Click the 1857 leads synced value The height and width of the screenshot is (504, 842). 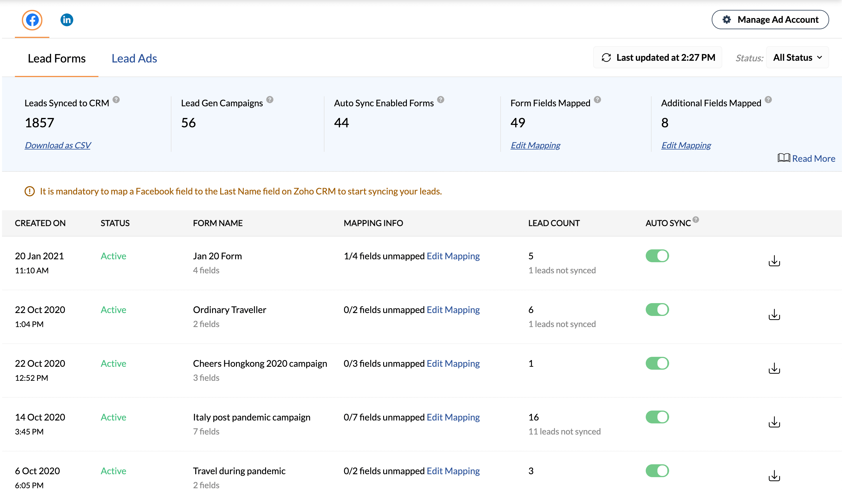tap(39, 123)
